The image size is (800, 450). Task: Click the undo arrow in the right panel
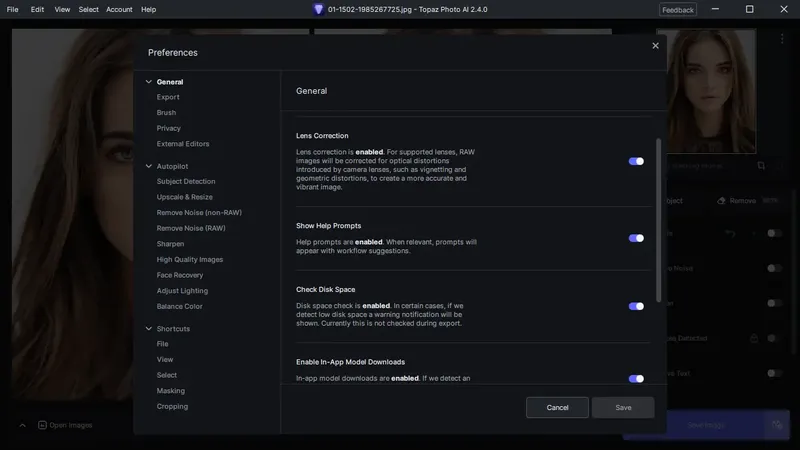tap(731, 233)
